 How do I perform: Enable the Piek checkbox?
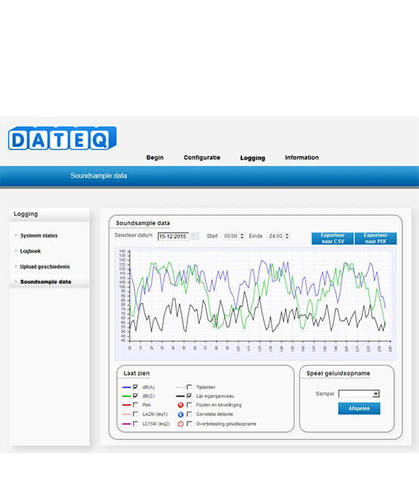[x=135, y=405]
